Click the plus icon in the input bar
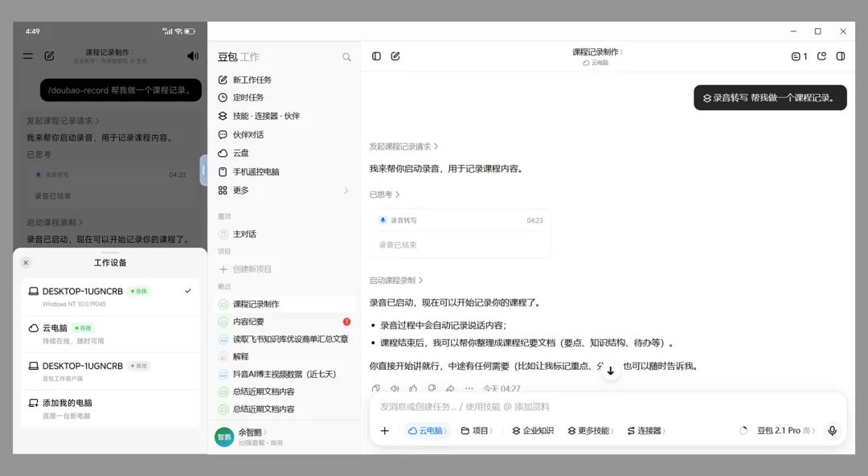The width and height of the screenshot is (868, 476). point(385,430)
